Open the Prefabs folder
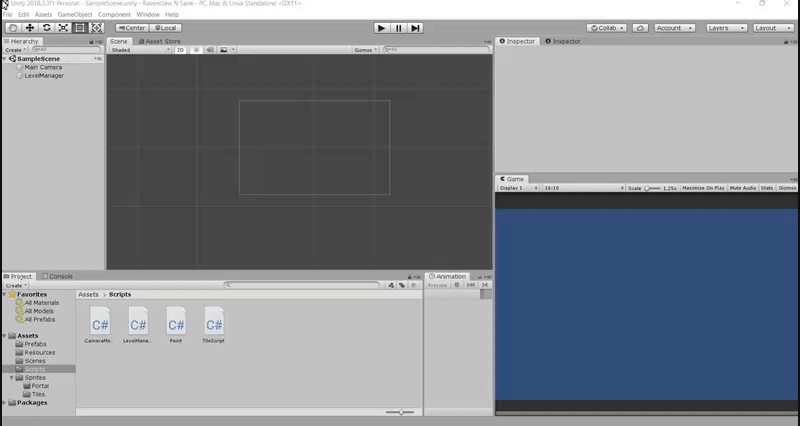 [35, 344]
